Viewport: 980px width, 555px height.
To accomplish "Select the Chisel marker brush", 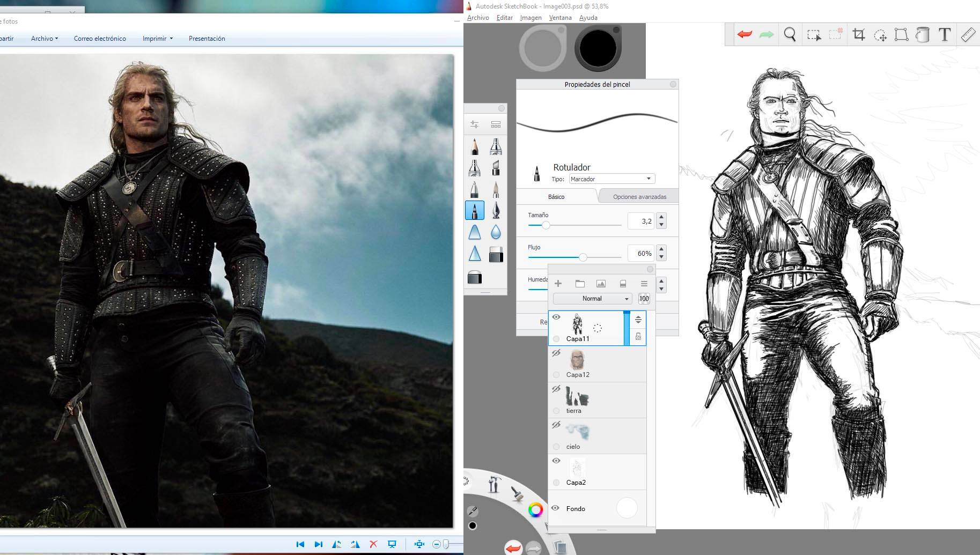I will tap(496, 167).
